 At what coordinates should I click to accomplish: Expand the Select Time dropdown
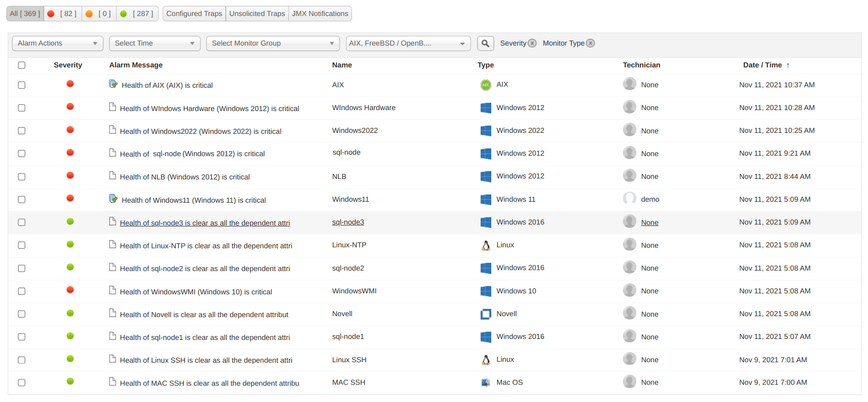click(154, 43)
